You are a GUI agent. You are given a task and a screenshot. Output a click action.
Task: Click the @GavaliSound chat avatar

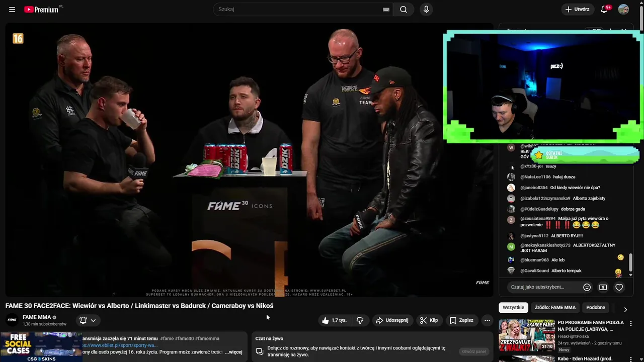[511, 270]
